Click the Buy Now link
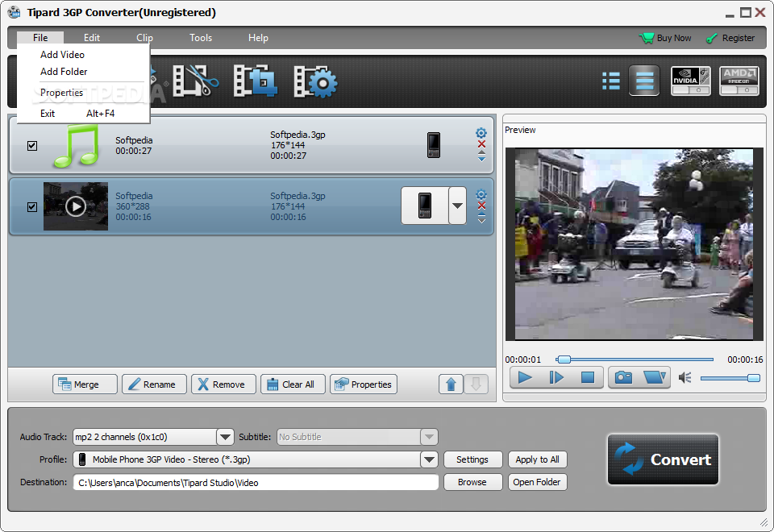The height and width of the screenshot is (532, 774). 665,38
